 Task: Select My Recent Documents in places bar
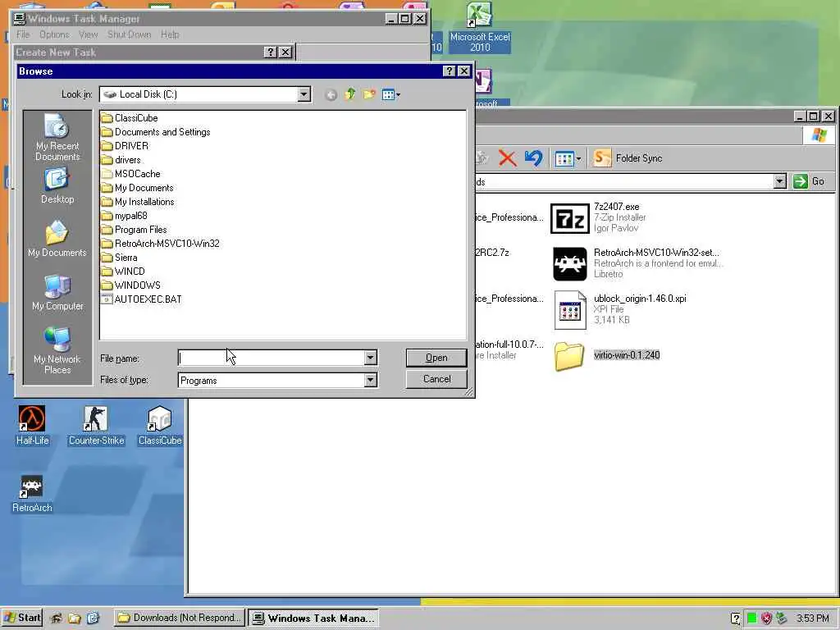[57, 137]
